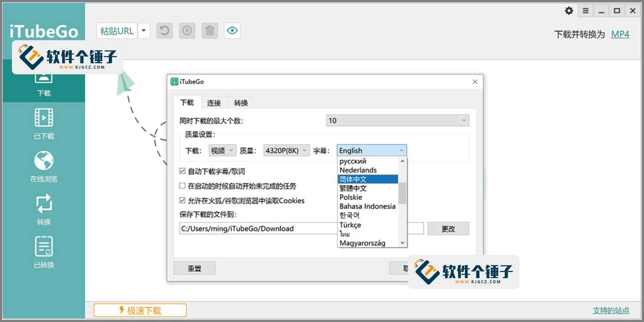Open the 4320P(8K) quality dropdown
This screenshot has width=644, height=322.
coord(286,151)
